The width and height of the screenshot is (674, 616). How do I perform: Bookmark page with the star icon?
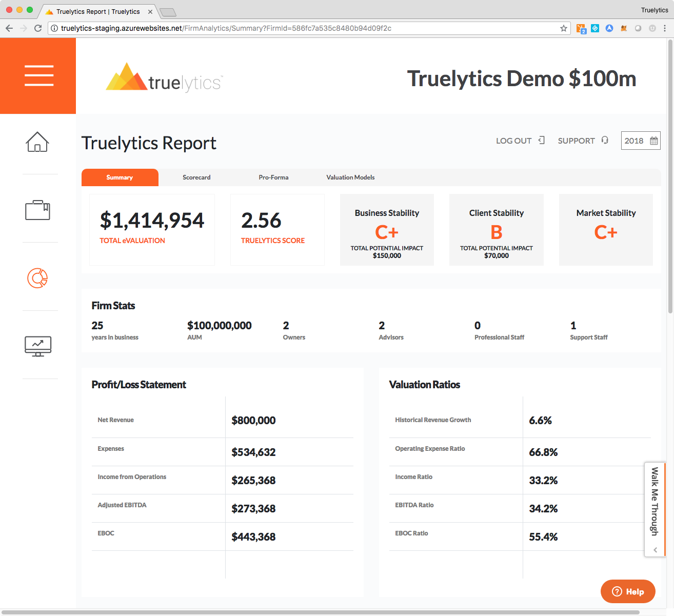click(x=564, y=28)
